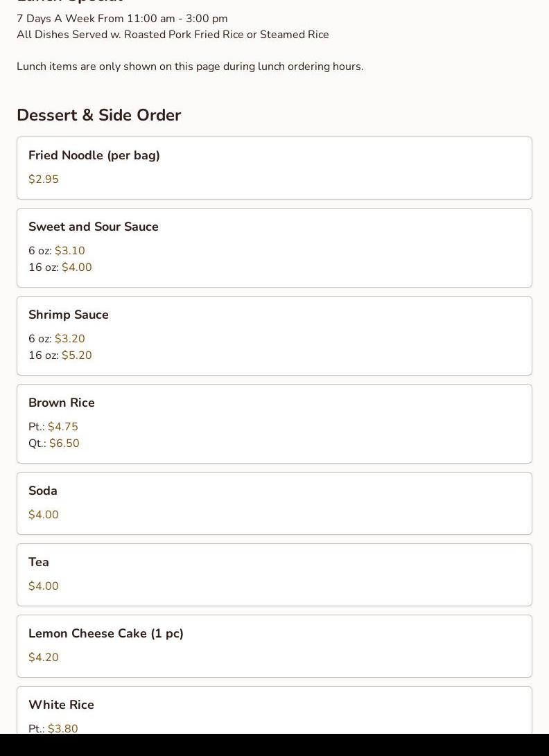Image resolution: width=549 pixels, height=756 pixels.
Task: Select the Sweet and Sour Sauce item
Action: 94,227
